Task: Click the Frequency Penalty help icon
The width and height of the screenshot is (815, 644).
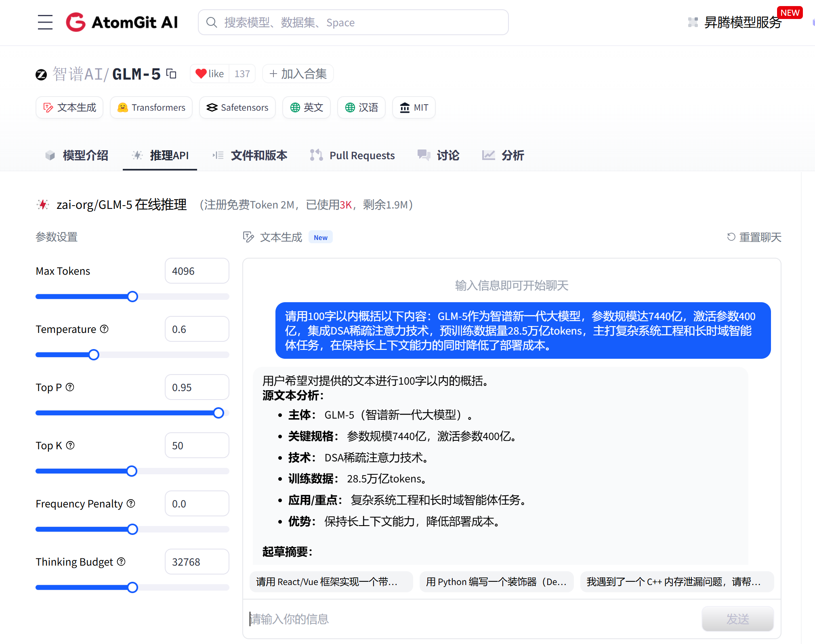Action: (x=131, y=503)
